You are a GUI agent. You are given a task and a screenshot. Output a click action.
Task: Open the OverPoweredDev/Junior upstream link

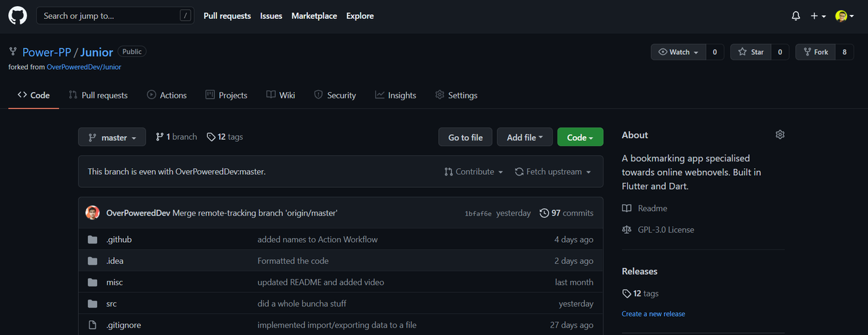click(84, 67)
